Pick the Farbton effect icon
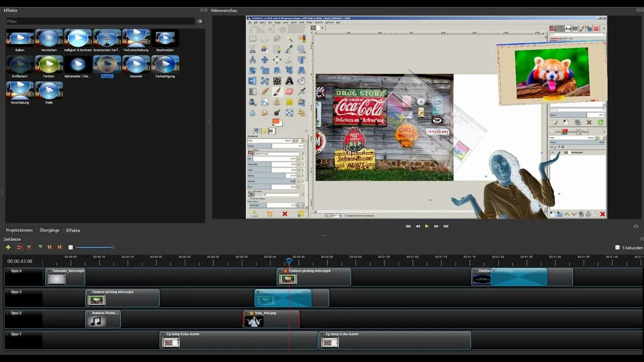 click(x=49, y=64)
